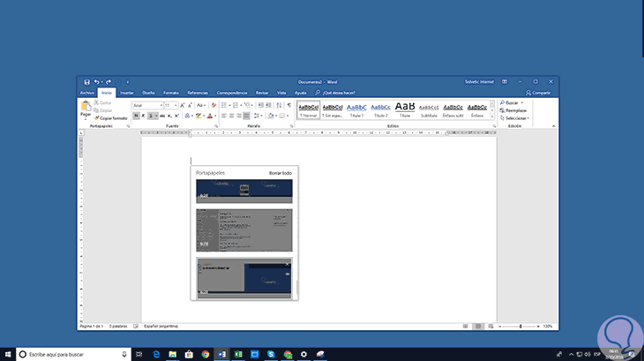Toggle show paragraph marks pilcrow
Screen dimensions: 644x361
(x=289, y=106)
